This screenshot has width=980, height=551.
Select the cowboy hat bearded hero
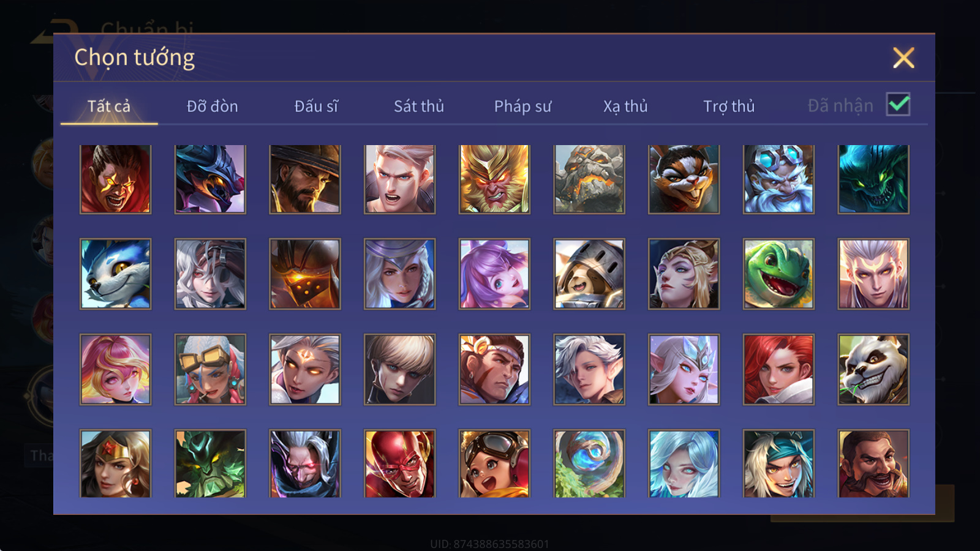pos(305,179)
